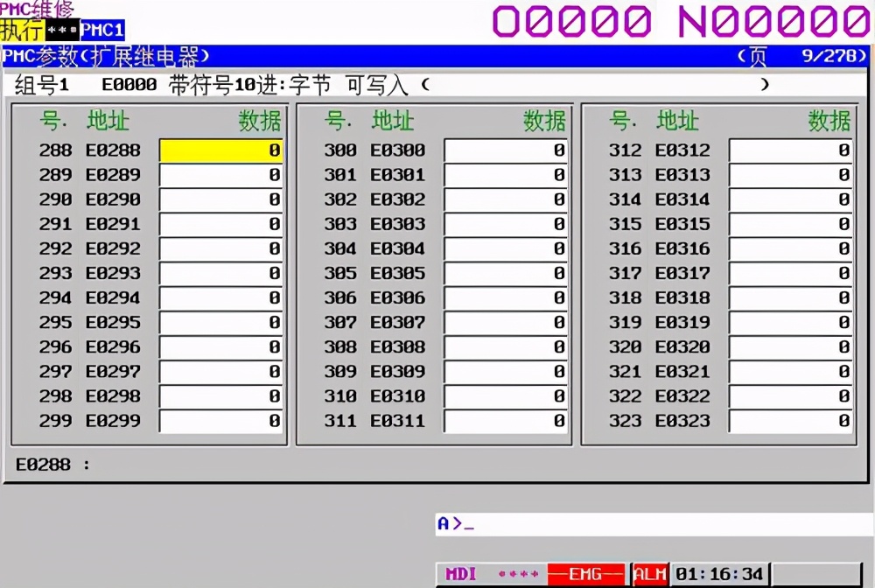Click the E0313 data cell

[791, 175]
